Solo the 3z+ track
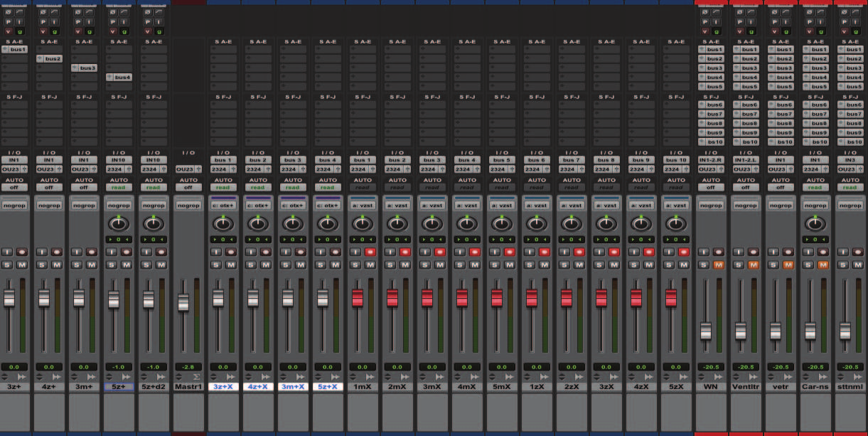This screenshot has height=436, width=868. tap(9, 265)
